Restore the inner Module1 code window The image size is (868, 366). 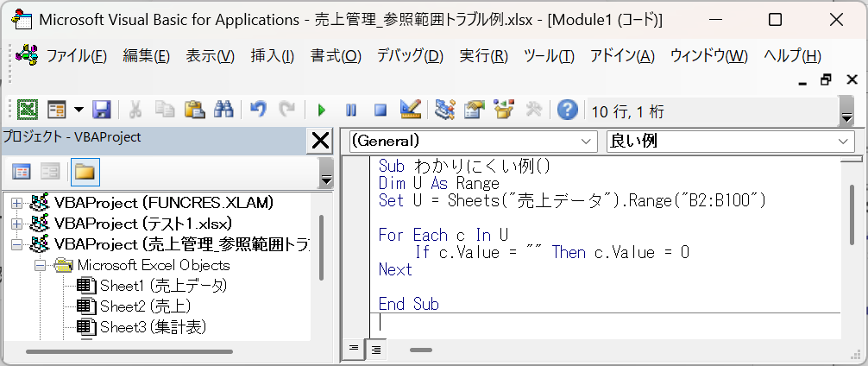coord(826,79)
